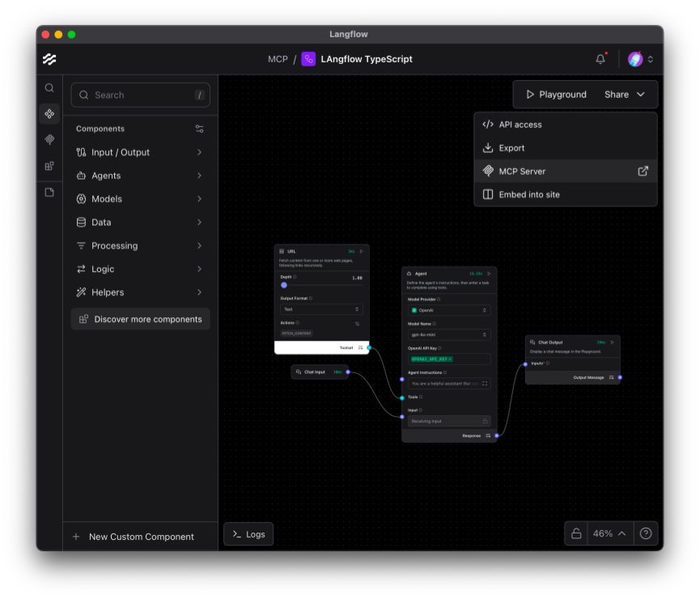This screenshot has height=599, width=700.
Task: Open the Output Format dropdown on URL node
Action: pyautogui.click(x=321, y=309)
